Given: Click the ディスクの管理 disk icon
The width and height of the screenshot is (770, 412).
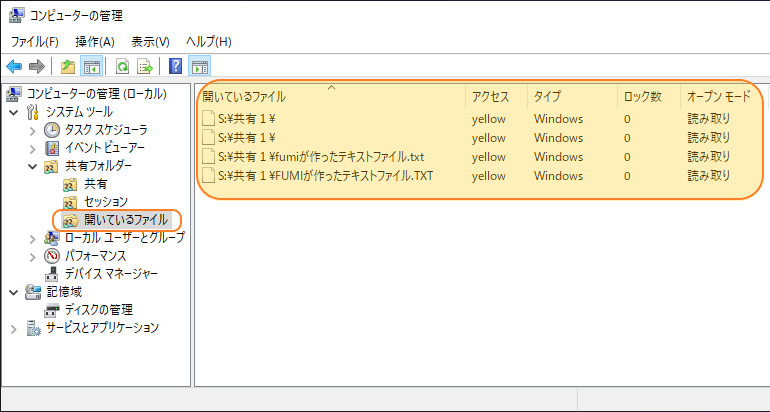Looking at the screenshot, I should (52, 310).
